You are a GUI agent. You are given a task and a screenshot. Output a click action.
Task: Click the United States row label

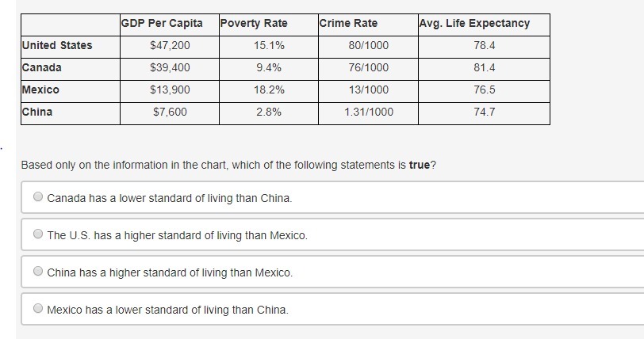click(57, 45)
